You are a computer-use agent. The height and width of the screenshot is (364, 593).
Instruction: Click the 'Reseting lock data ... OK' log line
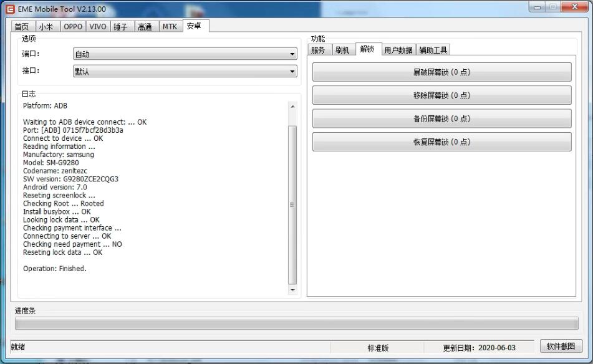point(62,252)
